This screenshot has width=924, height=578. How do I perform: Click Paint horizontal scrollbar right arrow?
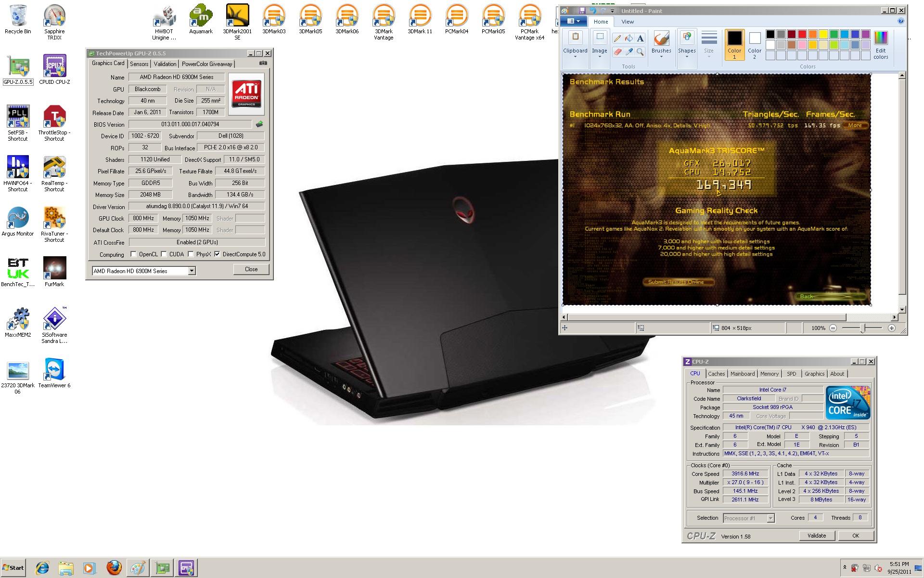[895, 317]
